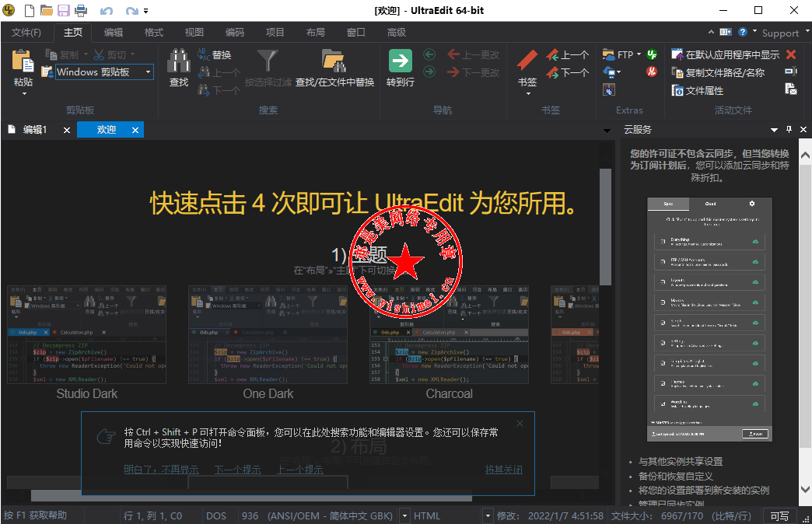
Task: Click the horizontal scrollbar thumb at bottom
Action: click(252, 496)
